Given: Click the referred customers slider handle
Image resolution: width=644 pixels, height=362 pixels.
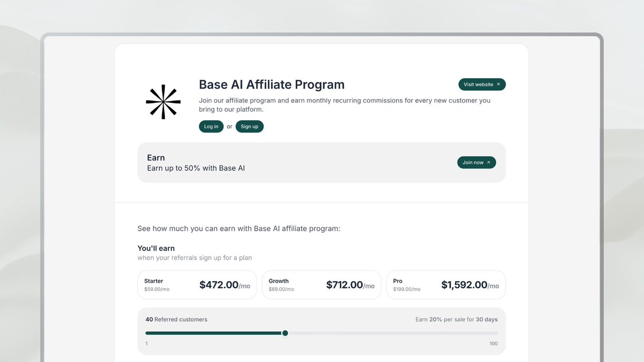Looking at the screenshot, I should [285, 333].
